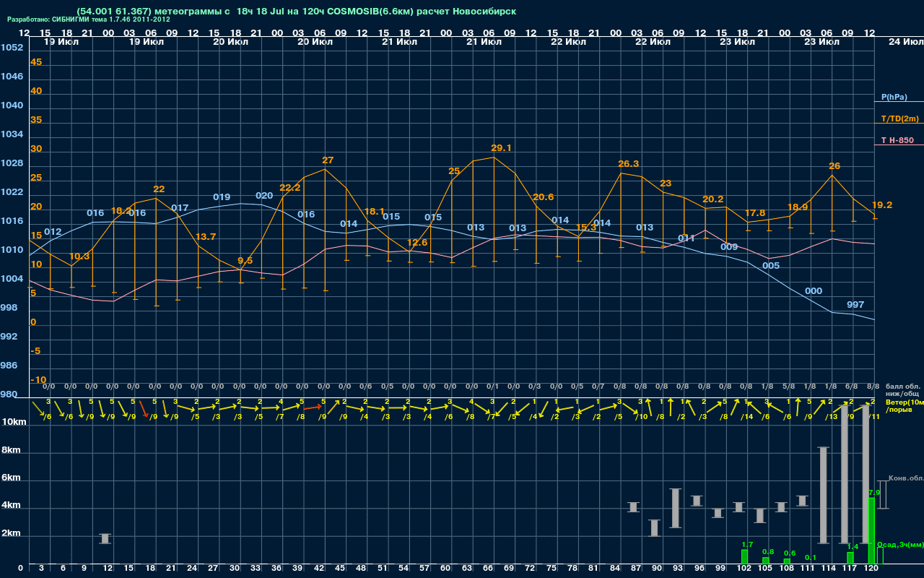Screen dimensions: 924x578
Task: Click the pressure label 000
Action: [814, 291]
